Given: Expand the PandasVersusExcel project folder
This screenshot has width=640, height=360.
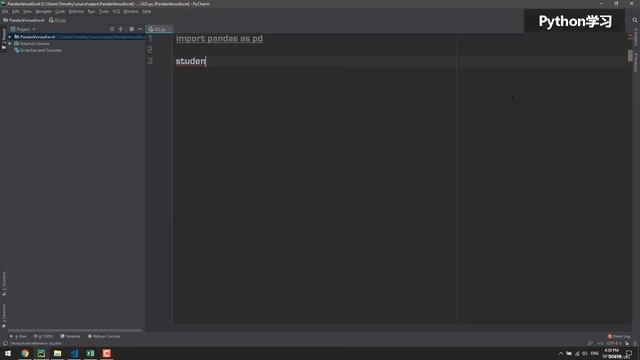Looking at the screenshot, I should [10, 37].
